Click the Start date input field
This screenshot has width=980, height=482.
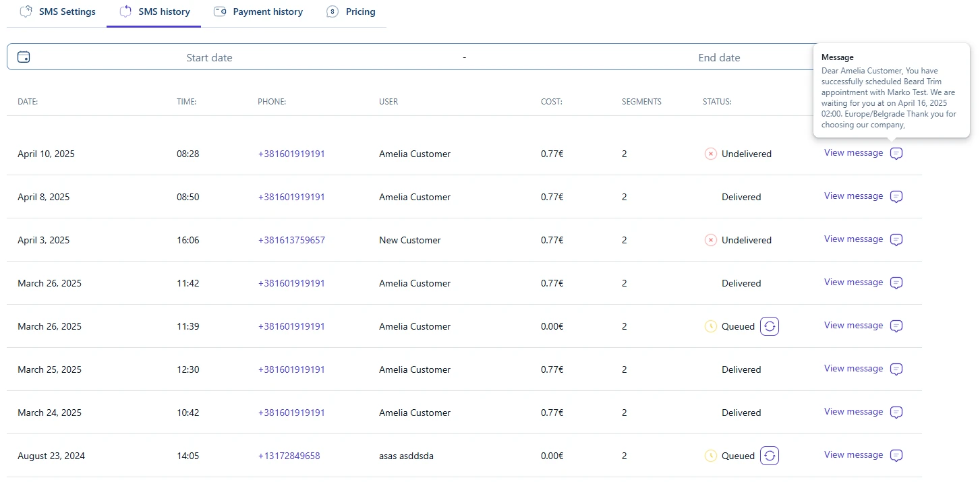pos(209,58)
